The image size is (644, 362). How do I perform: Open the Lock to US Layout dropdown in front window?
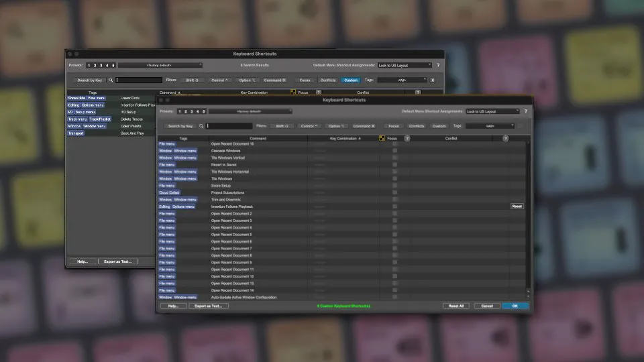point(492,111)
